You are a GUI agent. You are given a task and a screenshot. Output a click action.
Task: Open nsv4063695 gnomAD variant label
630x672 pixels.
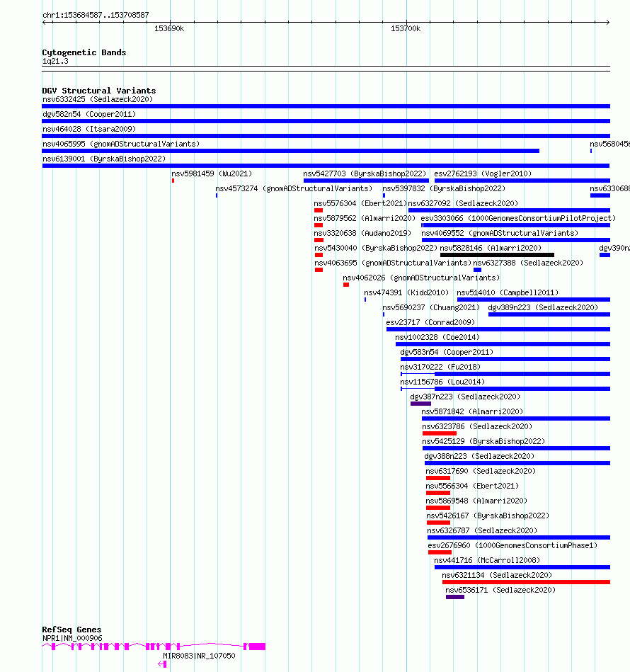393,263
